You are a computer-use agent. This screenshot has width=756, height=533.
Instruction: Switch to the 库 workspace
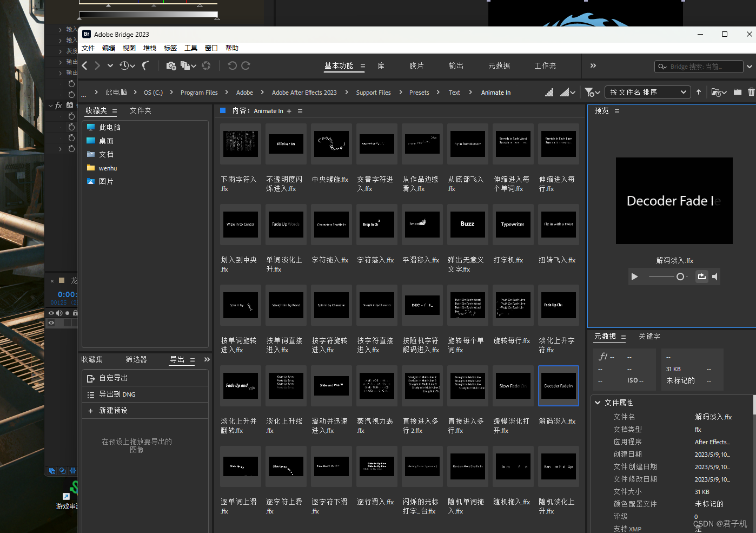tap(381, 65)
